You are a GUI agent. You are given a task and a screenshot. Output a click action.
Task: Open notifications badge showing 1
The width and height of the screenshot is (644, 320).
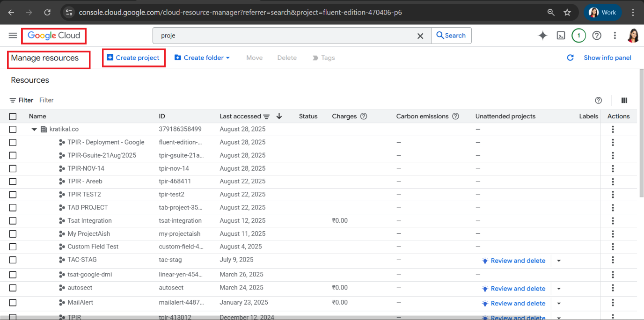(579, 36)
